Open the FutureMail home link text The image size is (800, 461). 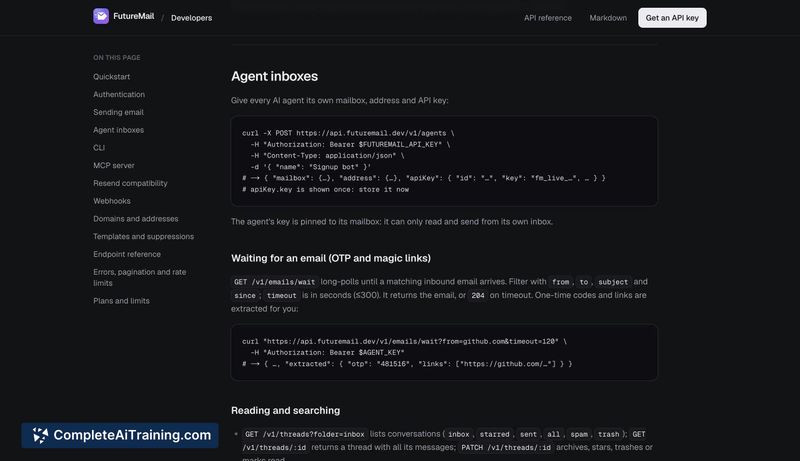tap(134, 16)
